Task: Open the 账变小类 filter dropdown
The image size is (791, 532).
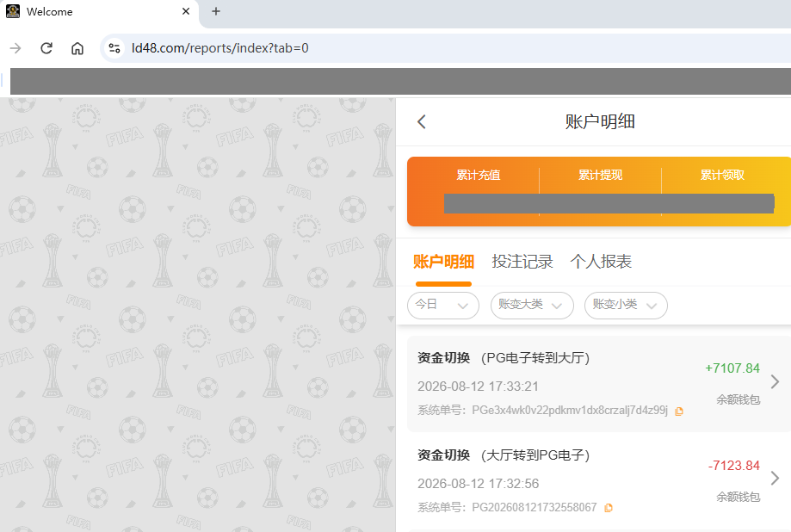Action: click(x=626, y=306)
